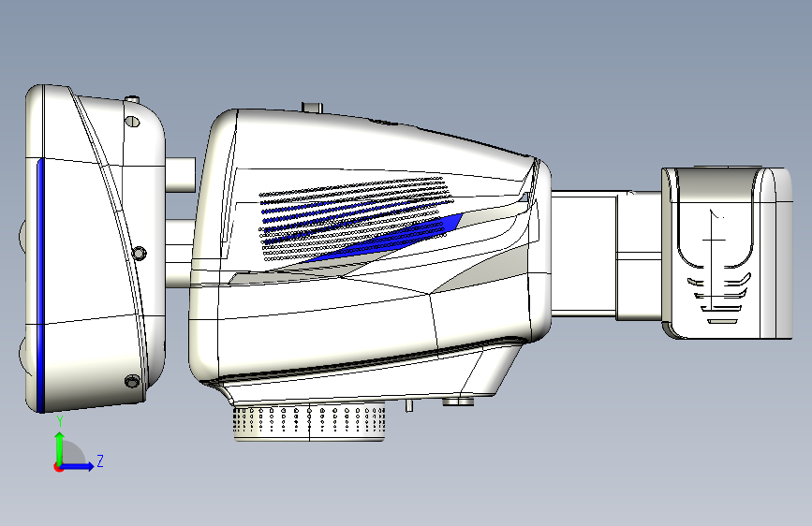This screenshot has width=812, height=526.
Task: Click the blue Z axis arrow of the triad
Action: [78, 466]
